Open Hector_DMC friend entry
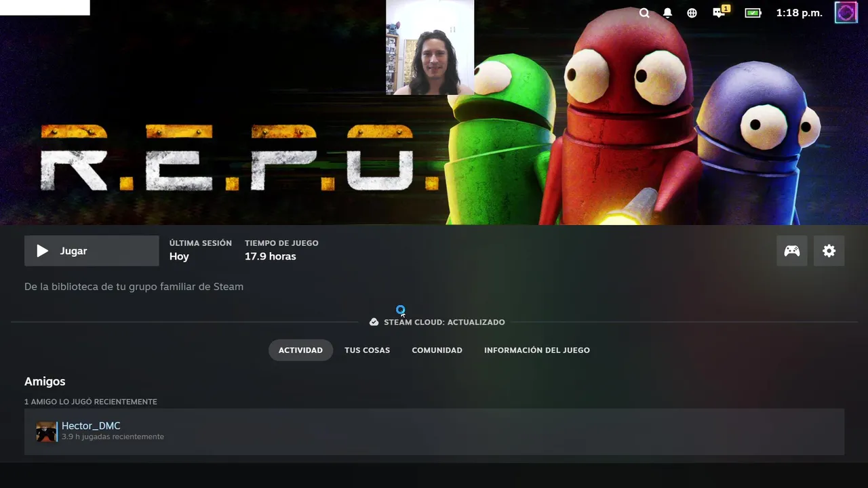 tap(434, 432)
